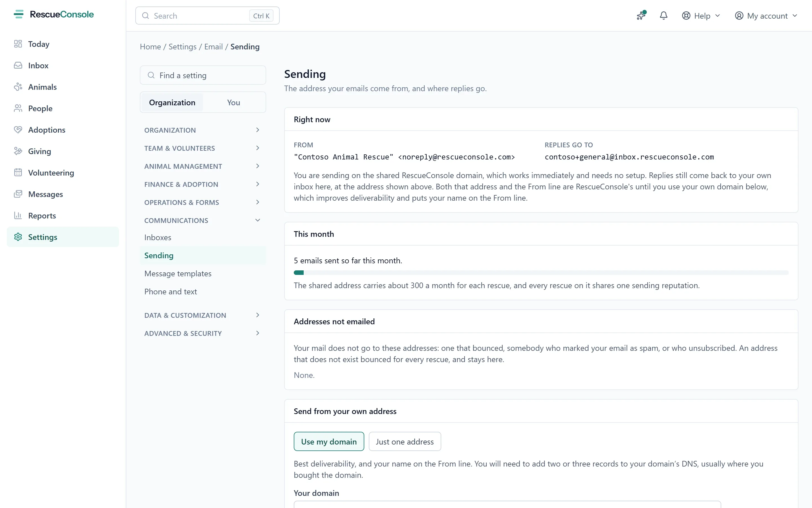Image resolution: width=812 pixels, height=508 pixels.
Task: Click the magnifier in Find a setting
Action: click(151, 75)
